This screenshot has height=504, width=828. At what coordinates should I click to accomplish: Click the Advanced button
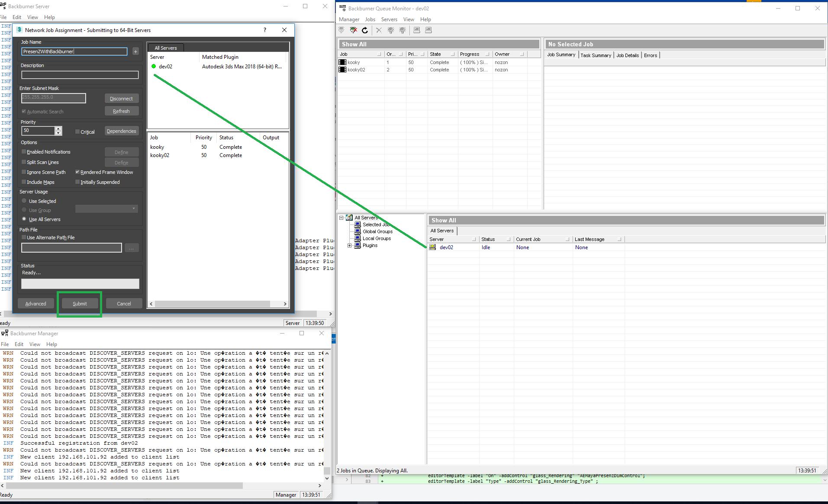point(35,304)
